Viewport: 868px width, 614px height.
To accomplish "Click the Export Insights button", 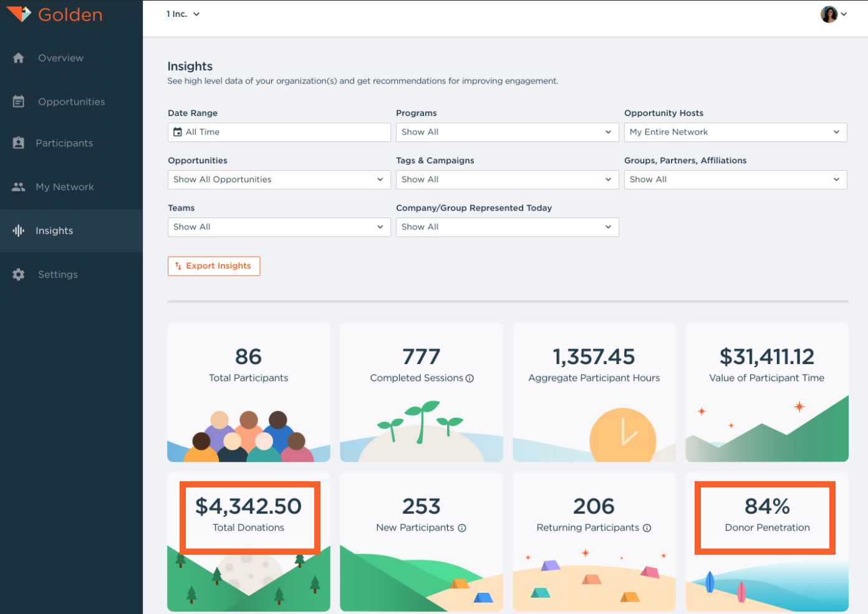I will click(214, 266).
